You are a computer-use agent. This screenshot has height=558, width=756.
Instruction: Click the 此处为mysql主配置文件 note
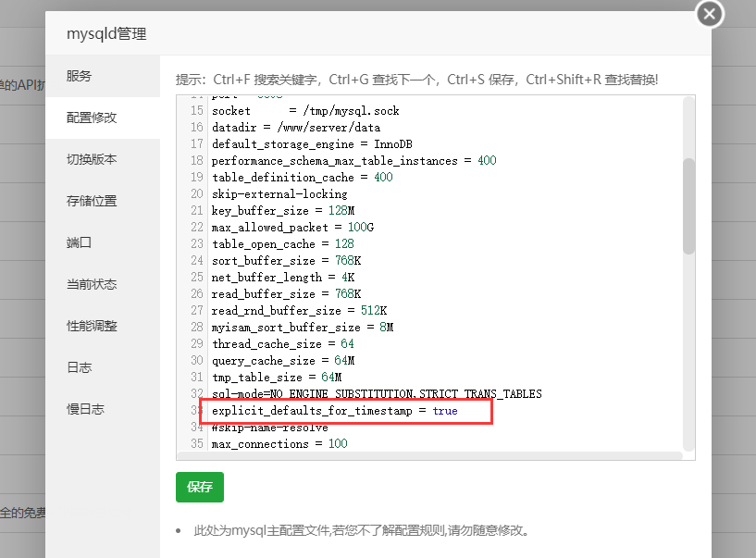pyautogui.click(x=362, y=530)
